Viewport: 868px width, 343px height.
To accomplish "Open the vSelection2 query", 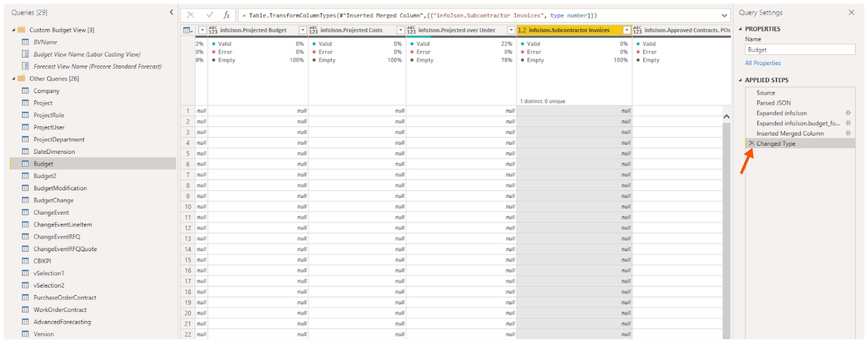I will (x=48, y=285).
